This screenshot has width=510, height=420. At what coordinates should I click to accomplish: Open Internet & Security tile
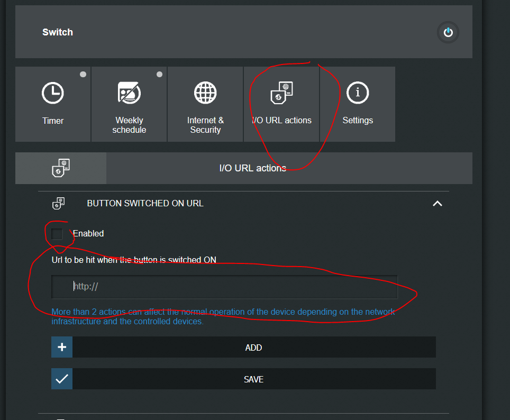point(205,104)
